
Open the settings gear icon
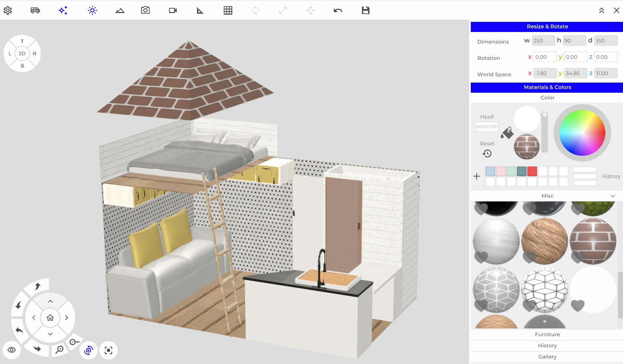tap(8, 10)
